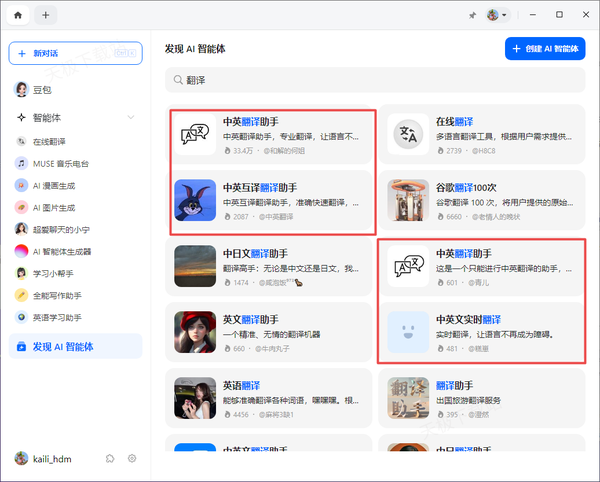Open the 豆包 chat in sidebar
This screenshot has width=600, height=482.
tap(42, 89)
